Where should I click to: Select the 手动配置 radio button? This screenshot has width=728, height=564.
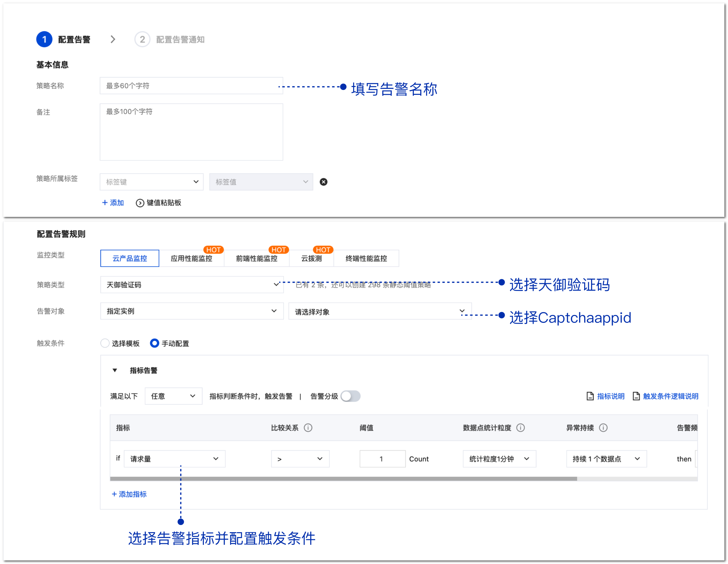154,343
